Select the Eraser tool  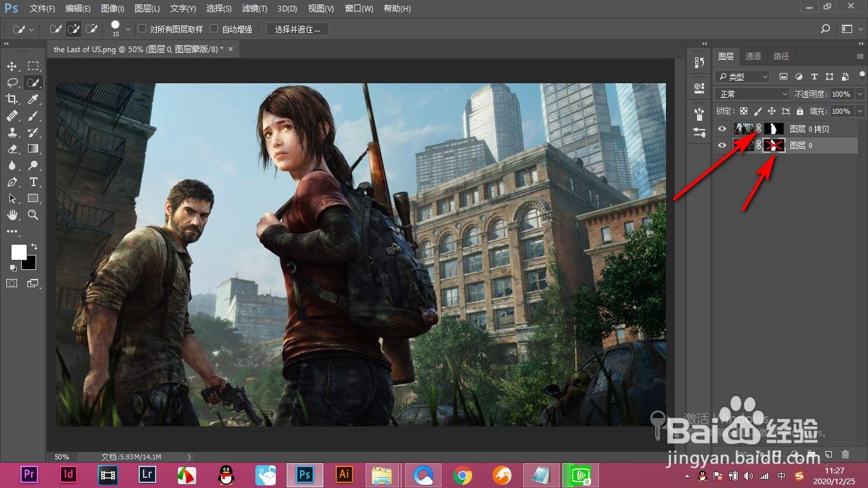(12, 149)
